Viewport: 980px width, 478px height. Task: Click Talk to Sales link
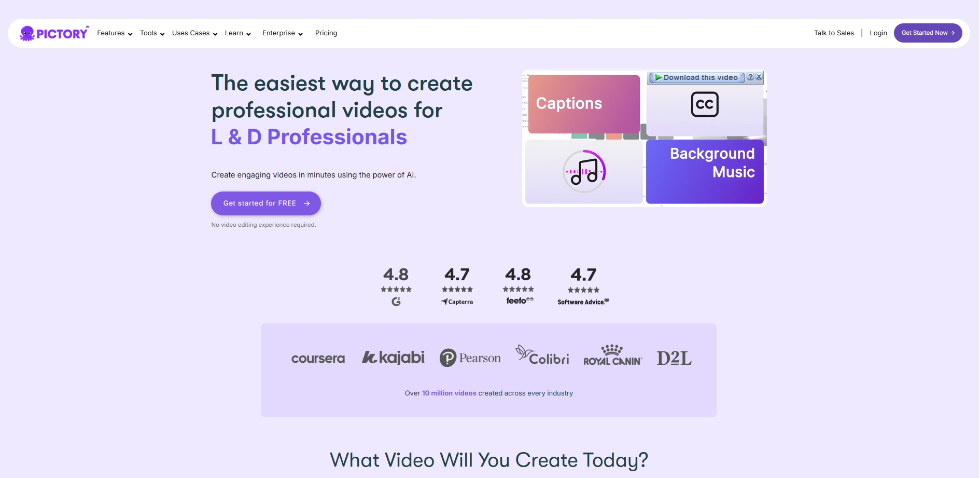coord(834,33)
